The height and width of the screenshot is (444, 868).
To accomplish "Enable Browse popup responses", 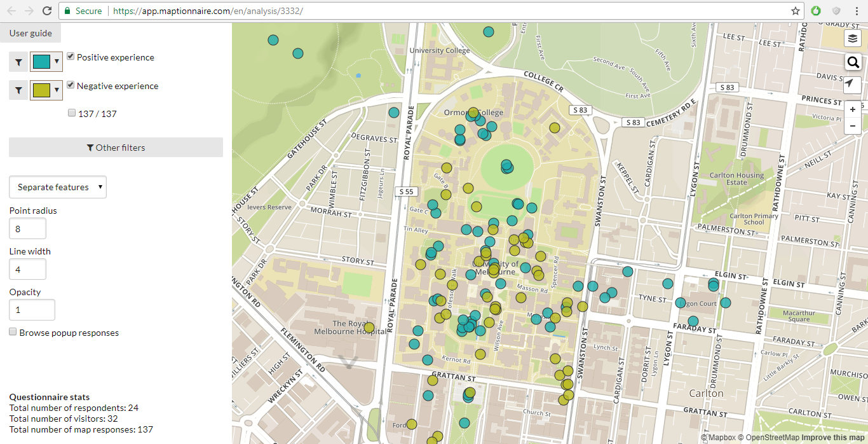I will point(13,332).
